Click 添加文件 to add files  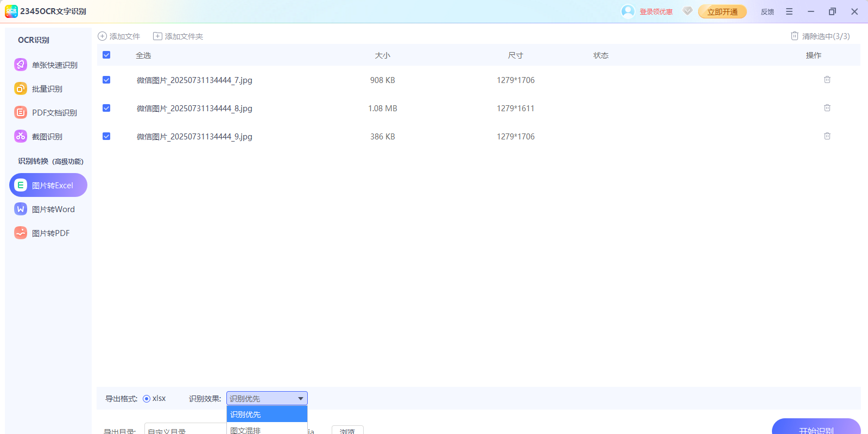(119, 36)
